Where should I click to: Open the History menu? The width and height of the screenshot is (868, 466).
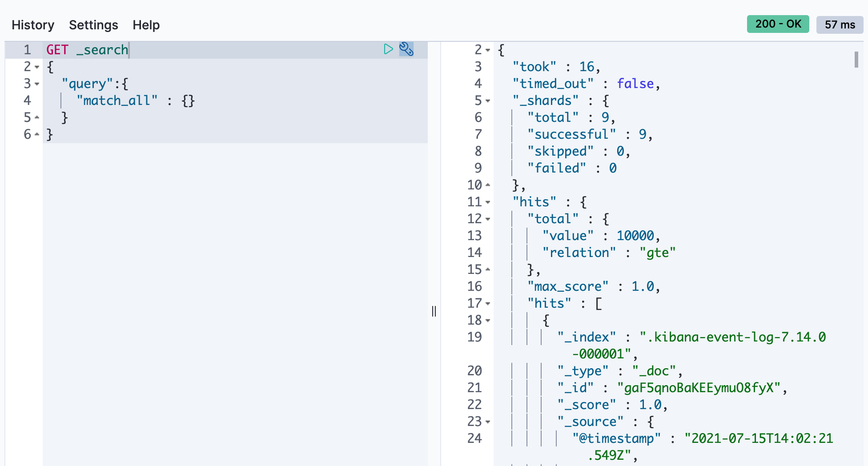pyautogui.click(x=33, y=25)
